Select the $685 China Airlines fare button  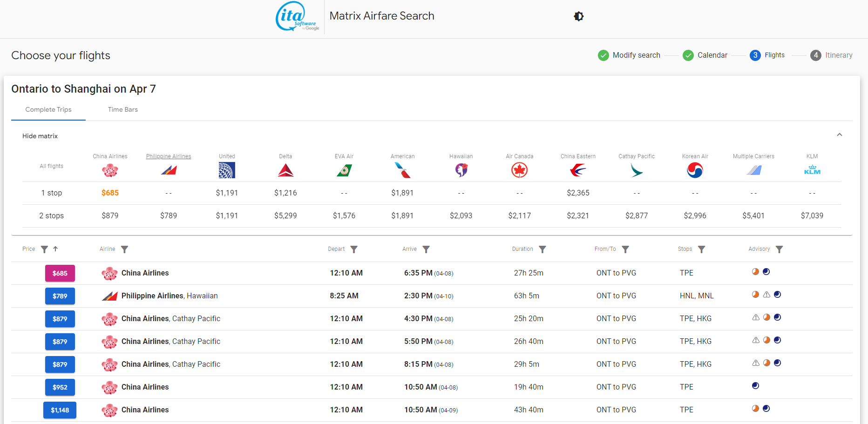click(60, 273)
